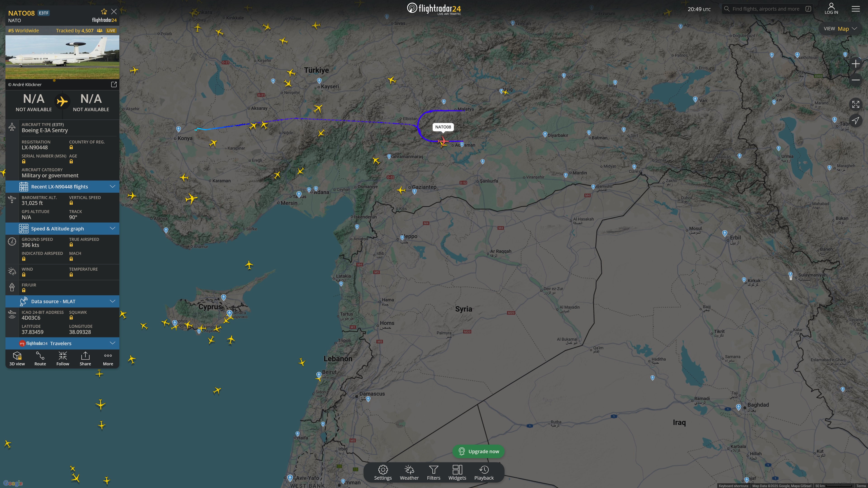Click the Beirut airport pin
The image size is (868, 488).
[318, 375]
